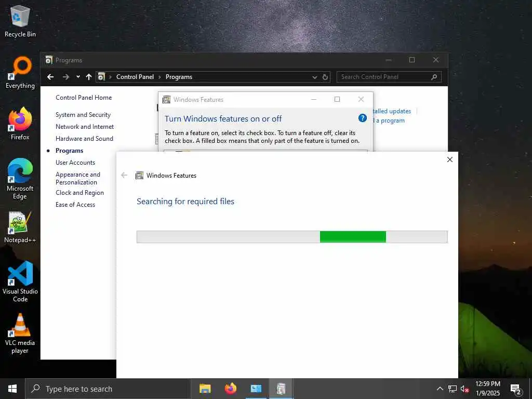Open File Explorer from the taskbar
Image resolution: width=532 pixels, height=399 pixels.
coord(205,389)
